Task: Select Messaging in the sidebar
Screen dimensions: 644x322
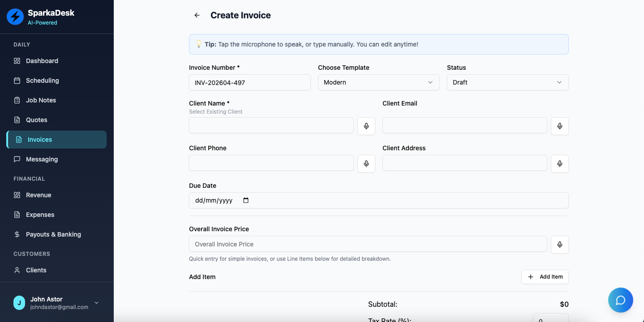Action: point(56,159)
